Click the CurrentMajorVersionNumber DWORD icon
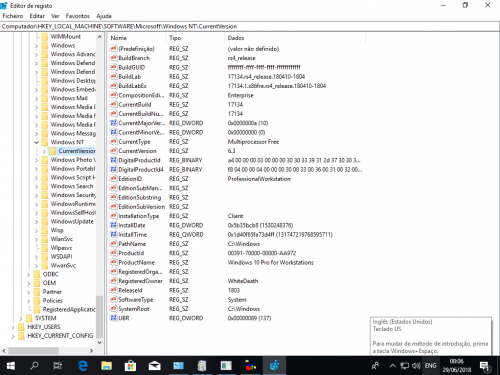This screenshot has width=500, height=375. [x=114, y=123]
